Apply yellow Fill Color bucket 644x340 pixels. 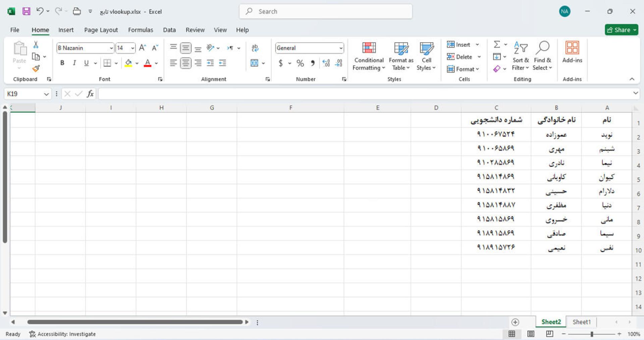click(x=128, y=63)
